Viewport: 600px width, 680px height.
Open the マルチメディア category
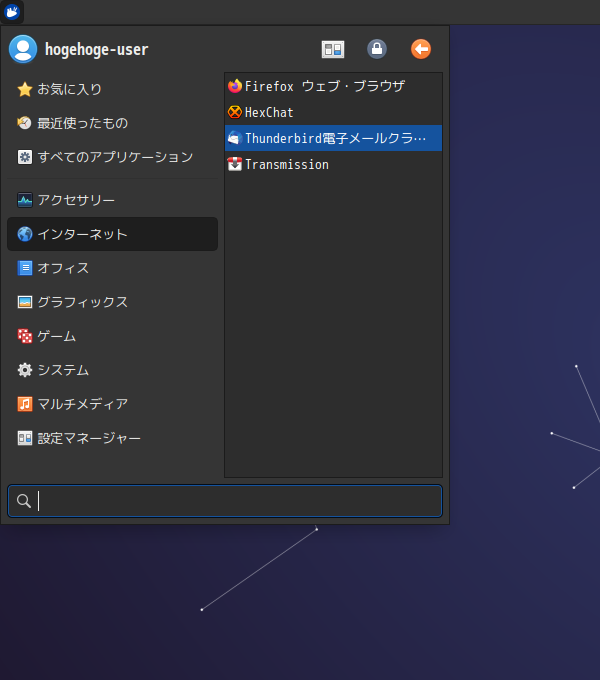click(x=112, y=404)
